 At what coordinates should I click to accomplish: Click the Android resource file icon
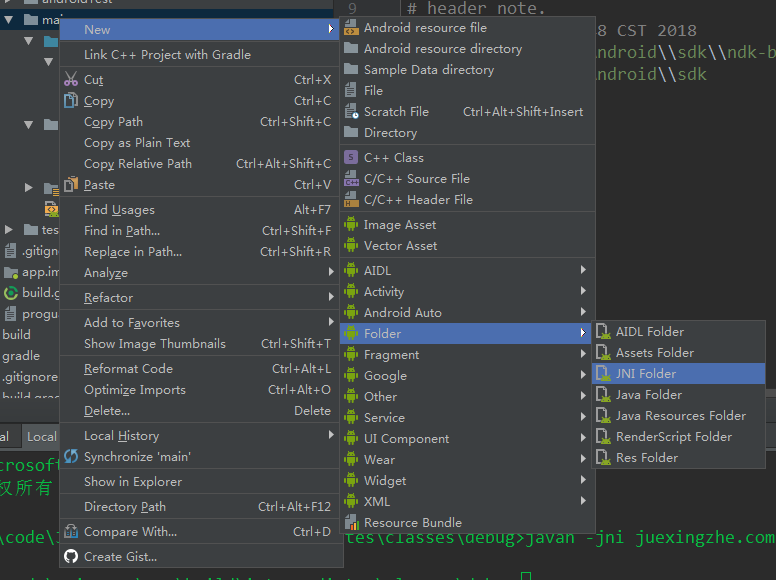click(x=351, y=28)
